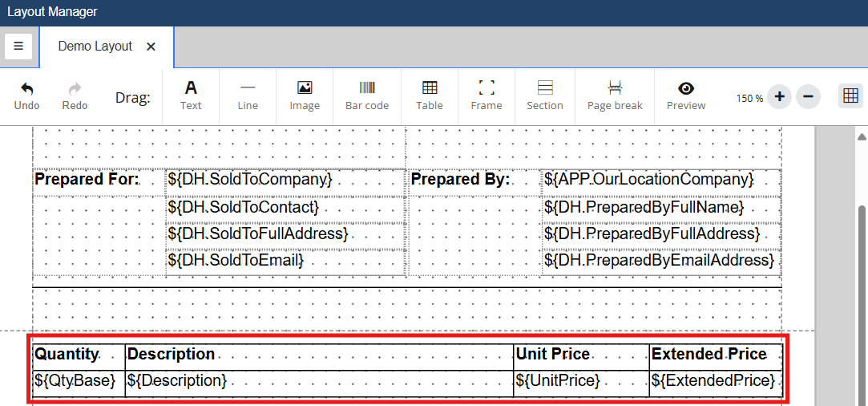
Task: Toggle the grid display button
Action: [x=850, y=97]
